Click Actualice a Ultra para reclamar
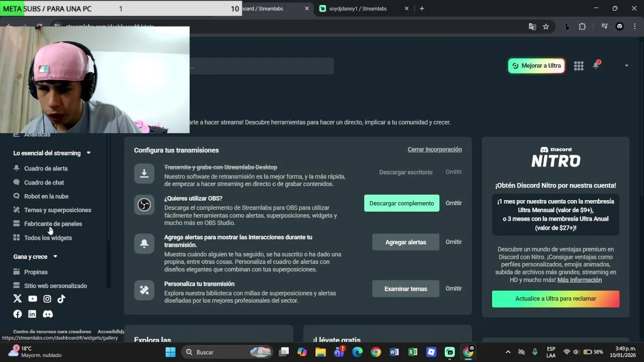644x362 pixels. coord(555,299)
